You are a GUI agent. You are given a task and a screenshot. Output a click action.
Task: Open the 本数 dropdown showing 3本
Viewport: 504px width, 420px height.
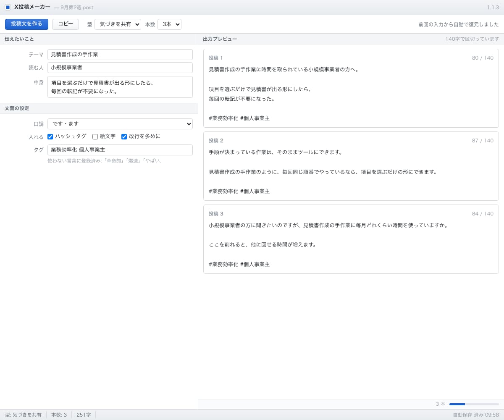click(x=169, y=24)
